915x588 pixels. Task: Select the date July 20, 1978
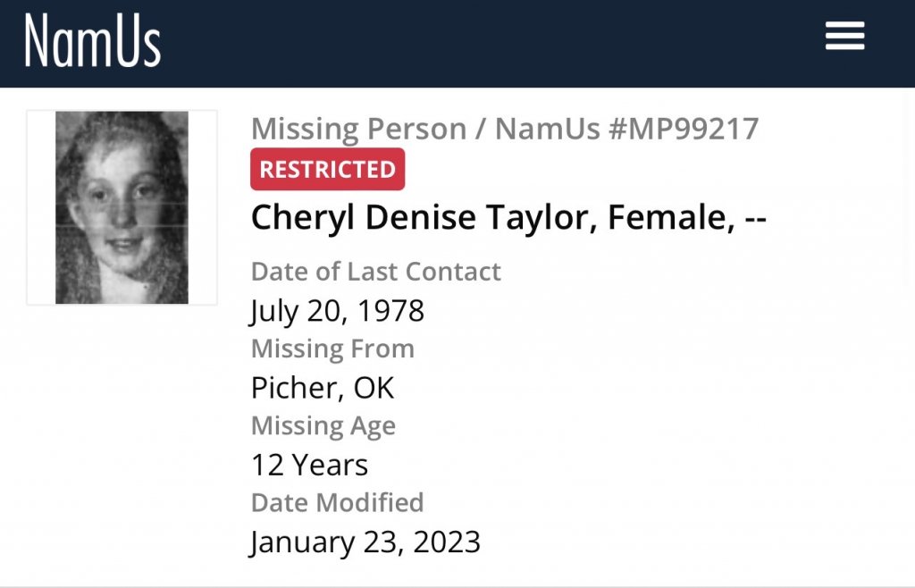pyautogui.click(x=337, y=310)
